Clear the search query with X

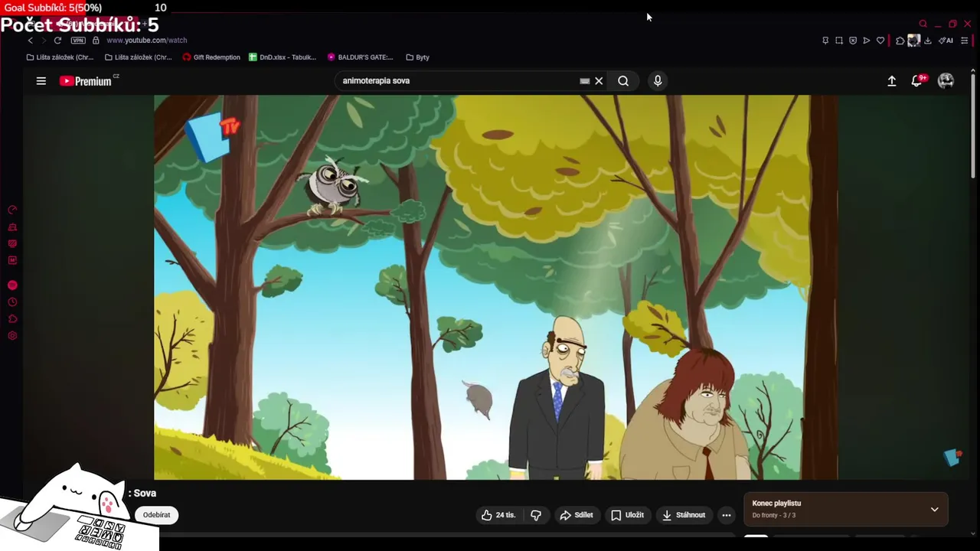tap(599, 81)
